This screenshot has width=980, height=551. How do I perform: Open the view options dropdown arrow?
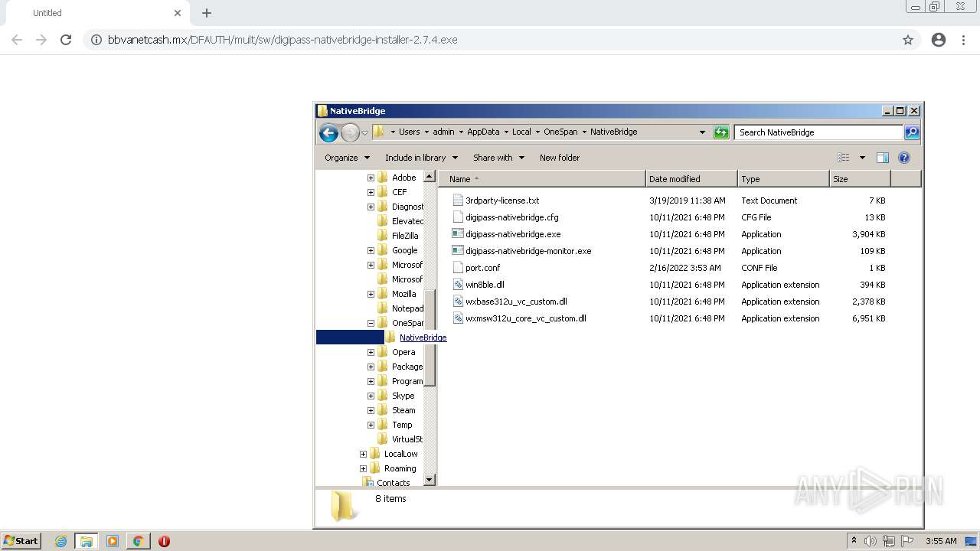tap(861, 158)
